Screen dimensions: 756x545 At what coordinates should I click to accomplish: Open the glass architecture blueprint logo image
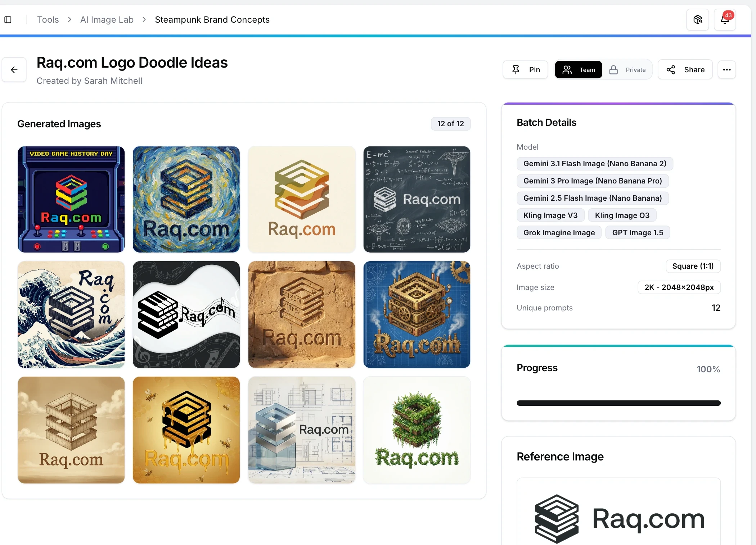pyautogui.click(x=302, y=430)
